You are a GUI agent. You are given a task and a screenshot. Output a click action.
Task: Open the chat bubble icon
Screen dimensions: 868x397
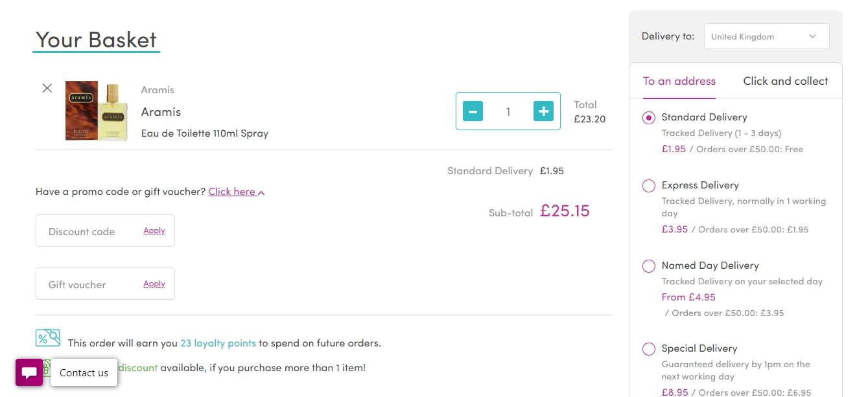point(29,372)
